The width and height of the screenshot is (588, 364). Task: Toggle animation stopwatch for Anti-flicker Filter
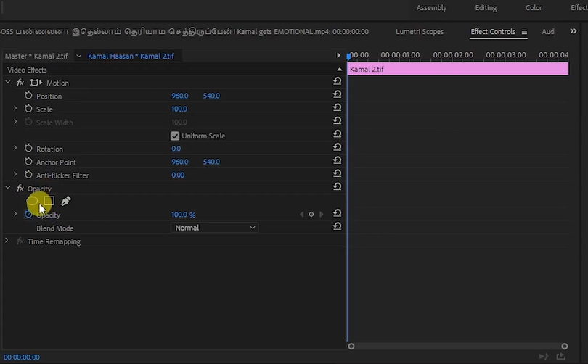click(28, 175)
